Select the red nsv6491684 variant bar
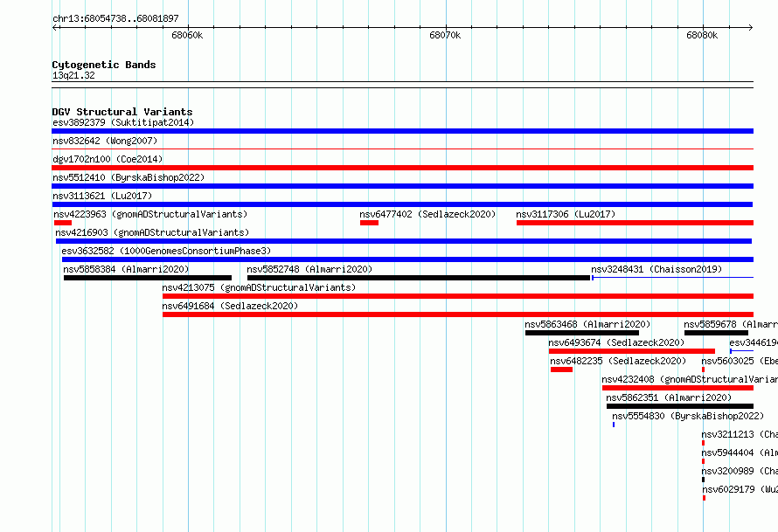778x532 pixels. tap(458, 314)
